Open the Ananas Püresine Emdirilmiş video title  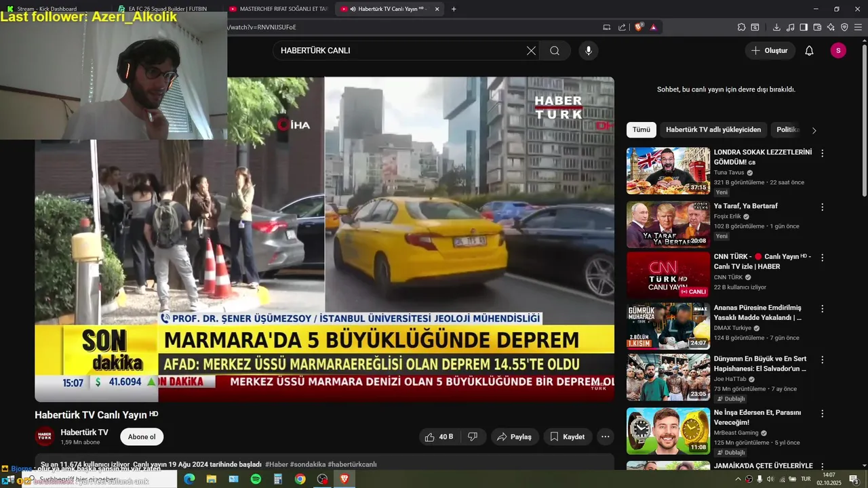pos(757,312)
